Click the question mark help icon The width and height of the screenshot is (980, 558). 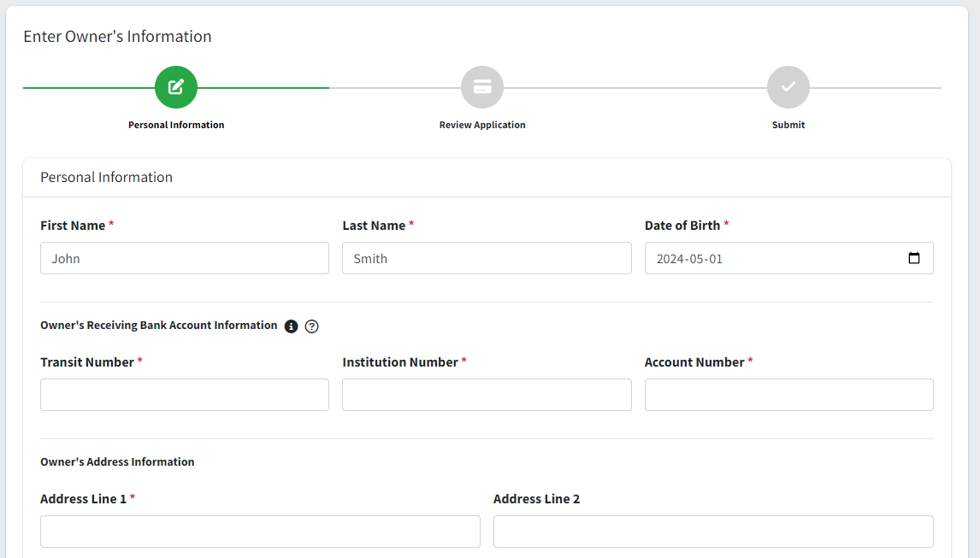pos(312,326)
